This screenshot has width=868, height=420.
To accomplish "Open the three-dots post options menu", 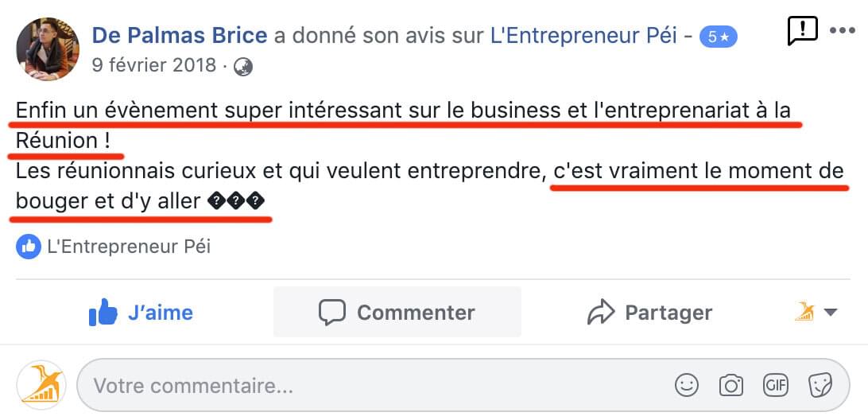I will 842,30.
